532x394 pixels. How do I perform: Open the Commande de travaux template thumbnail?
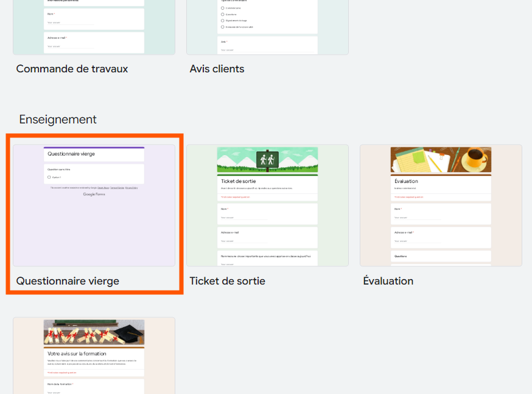[x=94, y=27]
